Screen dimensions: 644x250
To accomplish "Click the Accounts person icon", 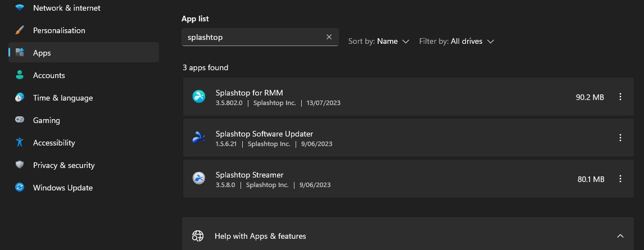I will point(19,75).
